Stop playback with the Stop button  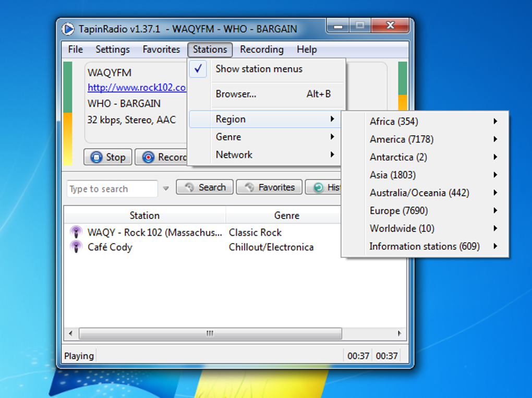[108, 157]
